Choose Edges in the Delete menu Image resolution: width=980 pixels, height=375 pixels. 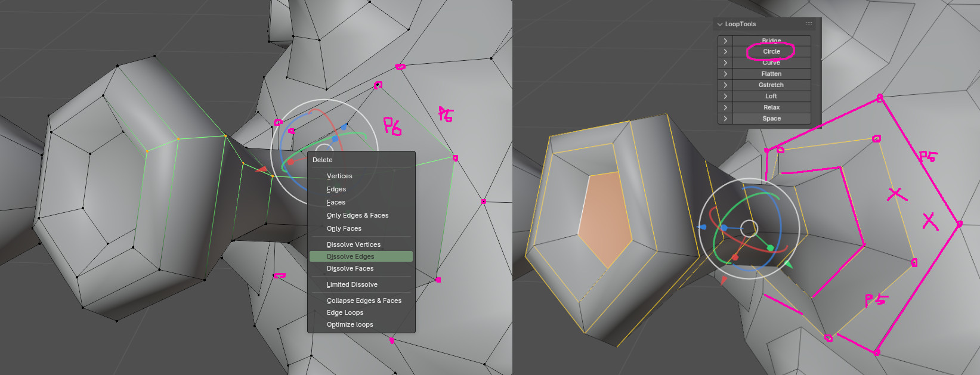[x=361, y=189]
